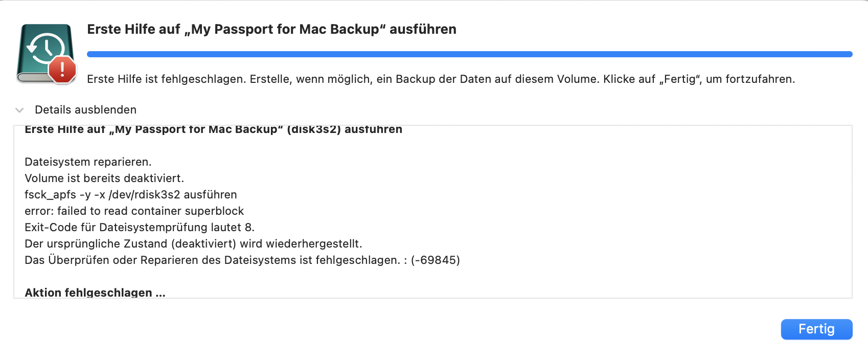868x358 pixels.
Task: Click the "Erste Hilfe ist fehlgeschlagen" status message
Action: point(441,79)
